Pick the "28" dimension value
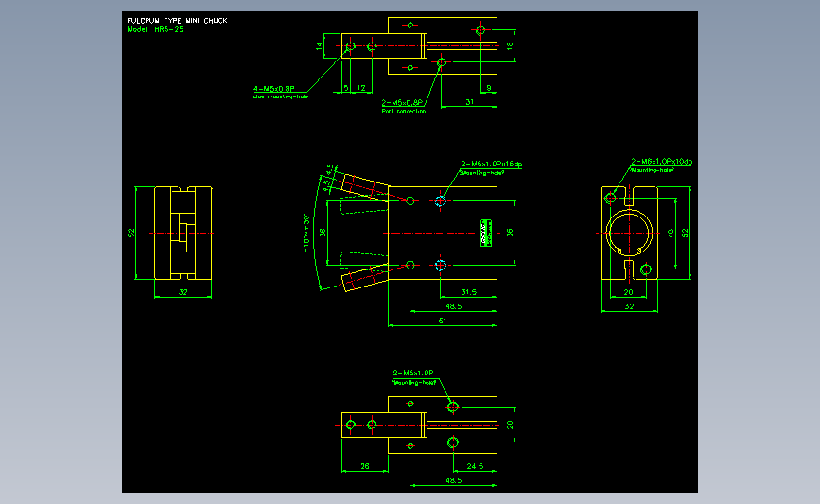Image resolution: width=820 pixels, height=504 pixels. (x=365, y=466)
